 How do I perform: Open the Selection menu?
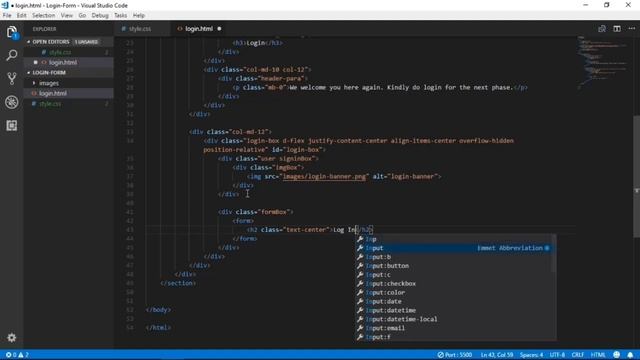[x=43, y=16]
